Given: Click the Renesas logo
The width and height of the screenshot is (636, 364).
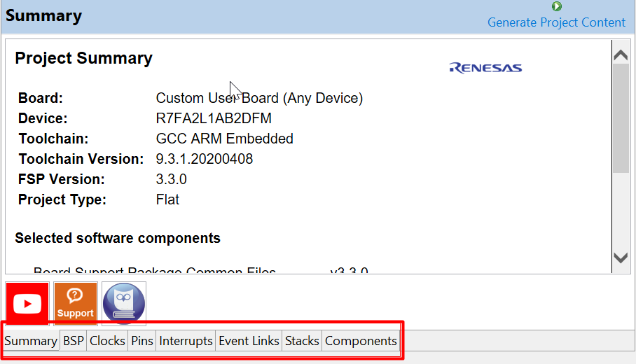Looking at the screenshot, I should point(485,68).
